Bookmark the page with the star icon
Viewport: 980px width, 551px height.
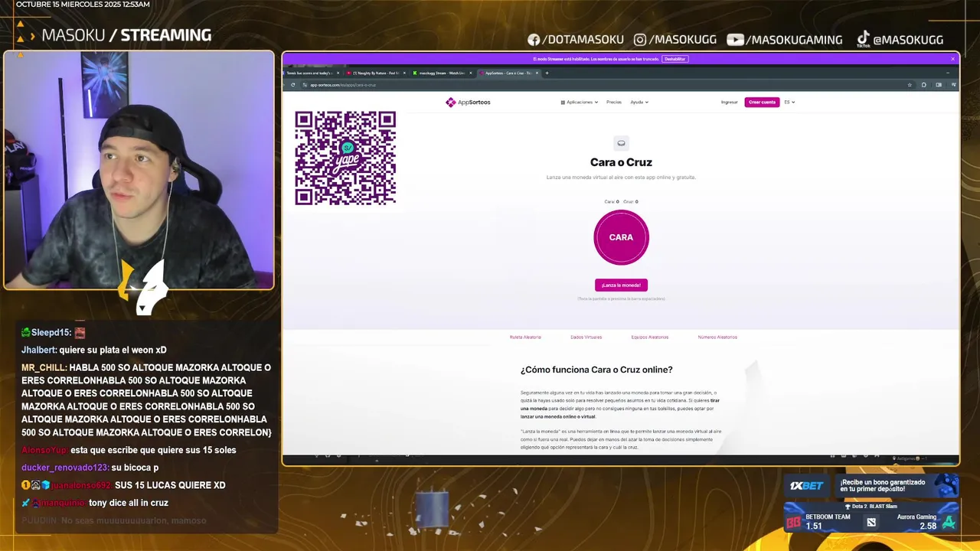(x=910, y=85)
